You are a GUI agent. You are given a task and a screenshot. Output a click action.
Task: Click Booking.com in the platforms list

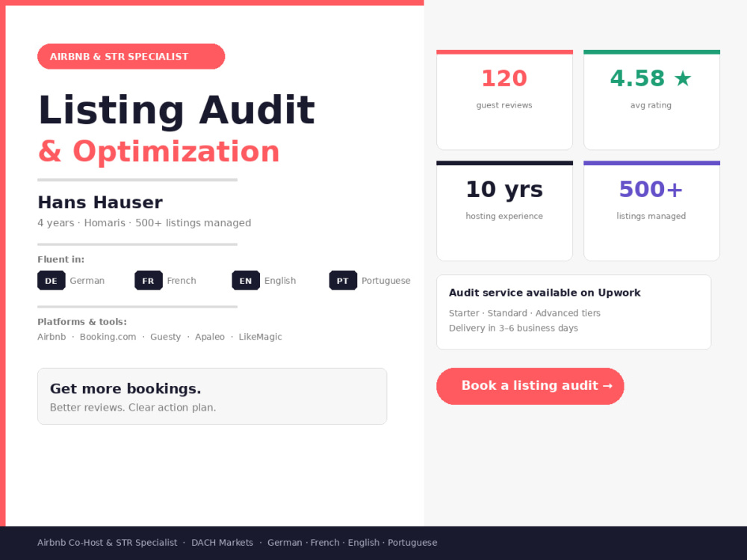click(x=108, y=337)
